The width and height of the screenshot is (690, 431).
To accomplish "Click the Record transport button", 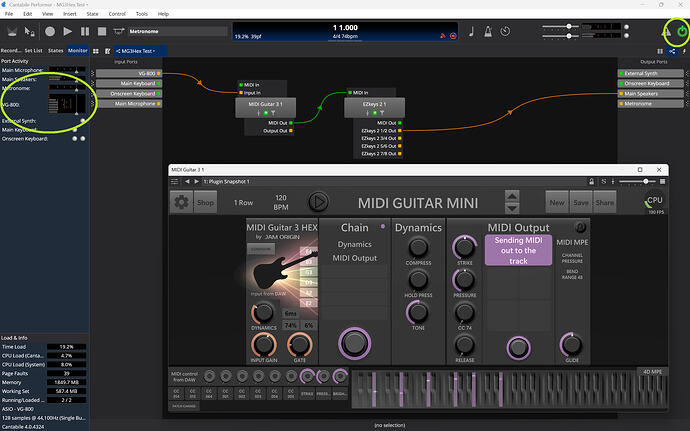I will [x=50, y=32].
